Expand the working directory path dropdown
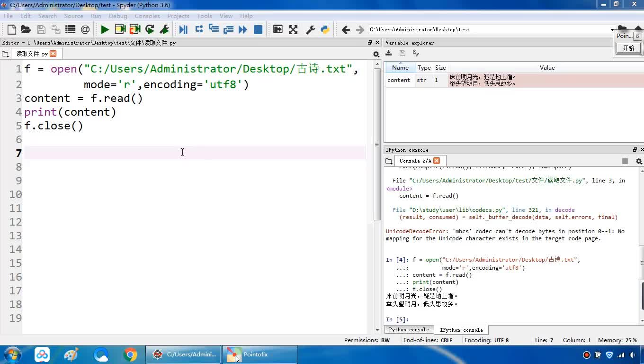The width and height of the screenshot is (644, 364). (612, 30)
